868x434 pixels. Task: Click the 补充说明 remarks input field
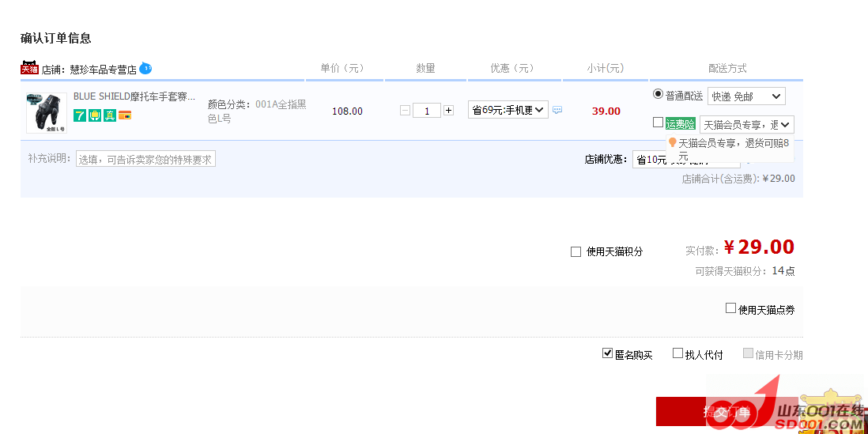[145, 160]
